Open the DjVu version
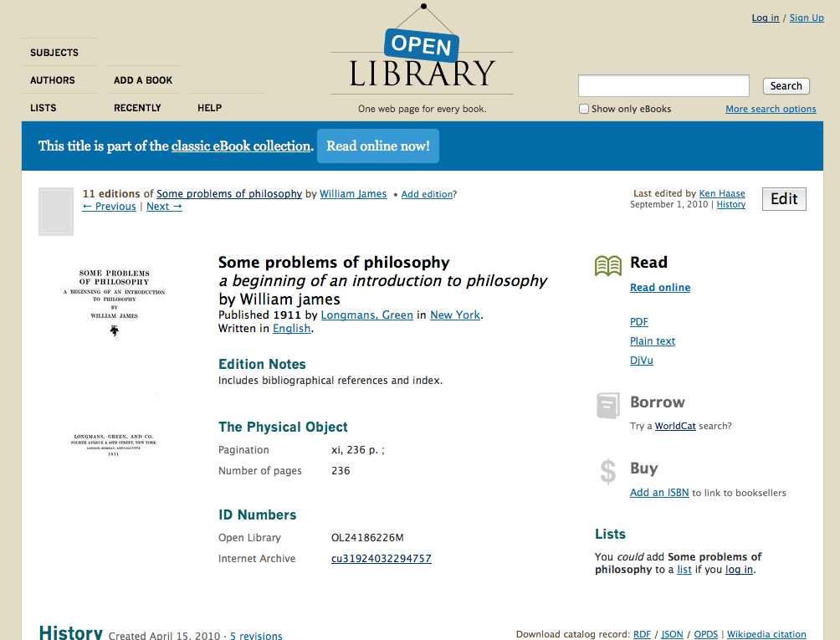Image resolution: width=840 pixels, height=640 pixels. pyautogui.click(x=641, y=361)
